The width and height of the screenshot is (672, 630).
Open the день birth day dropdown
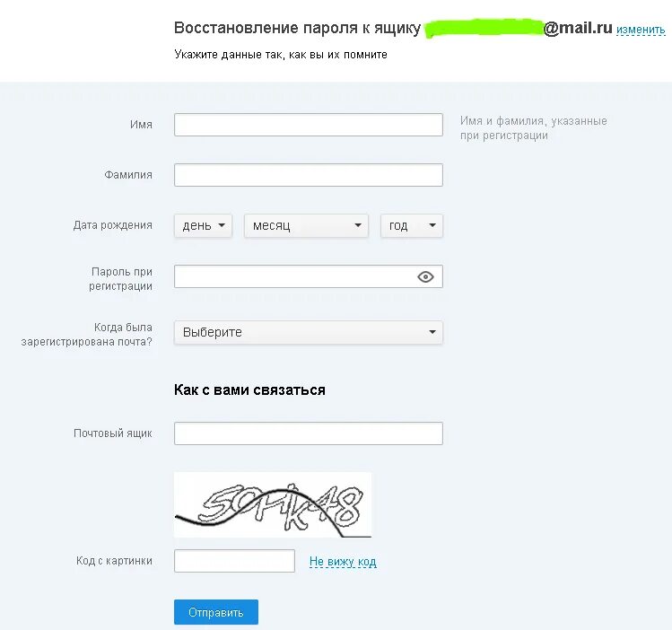203,225
